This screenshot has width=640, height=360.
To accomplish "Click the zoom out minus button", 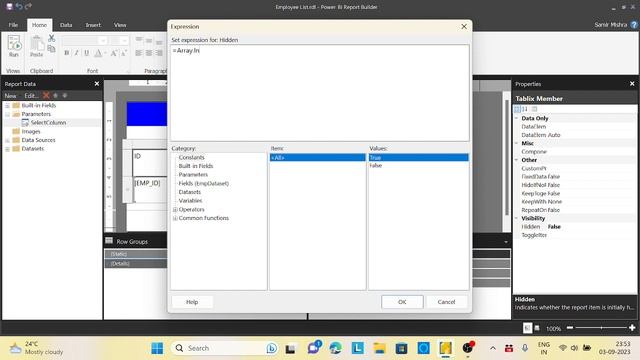I will click(570, 328).
